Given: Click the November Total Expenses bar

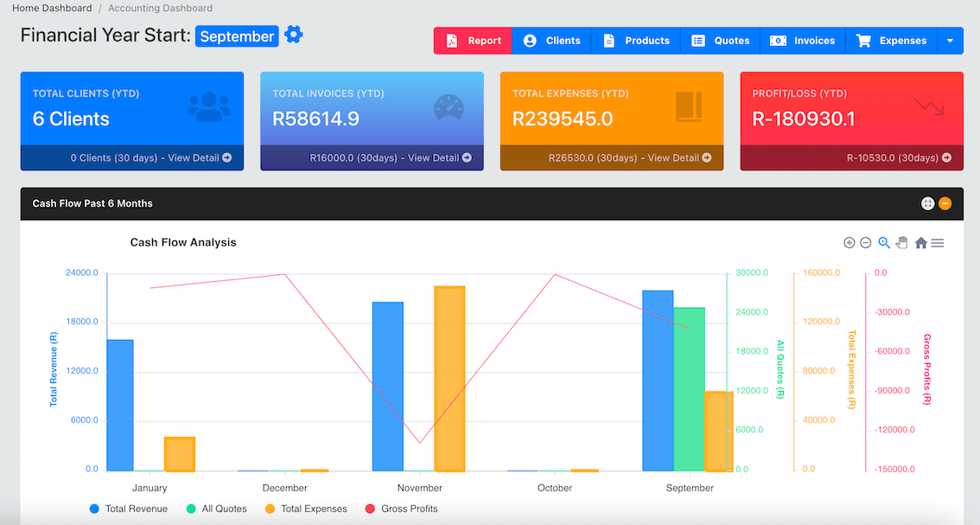Looking at the screenshot, I should pos(450,379).
